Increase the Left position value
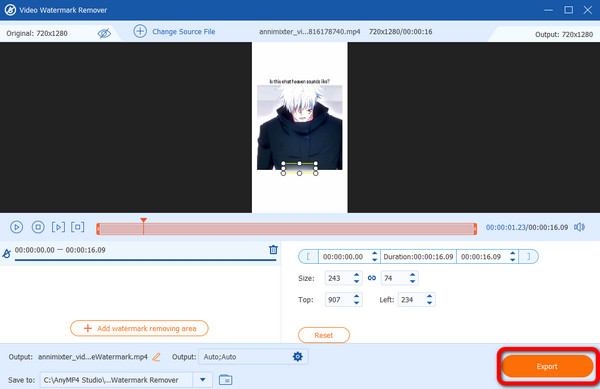This screenshot has height=389, width=600. tap(429, 296)
